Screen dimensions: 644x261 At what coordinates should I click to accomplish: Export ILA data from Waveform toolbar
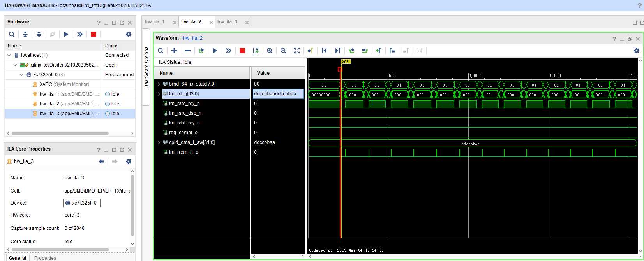(256, 51)
